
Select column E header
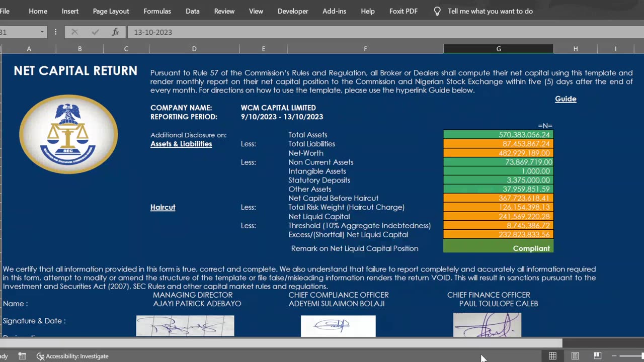[263, 49]
